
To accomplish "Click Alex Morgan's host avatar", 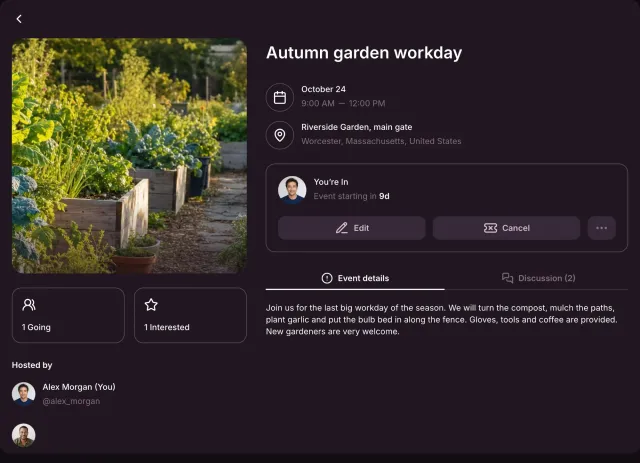I will coord(24,394).
